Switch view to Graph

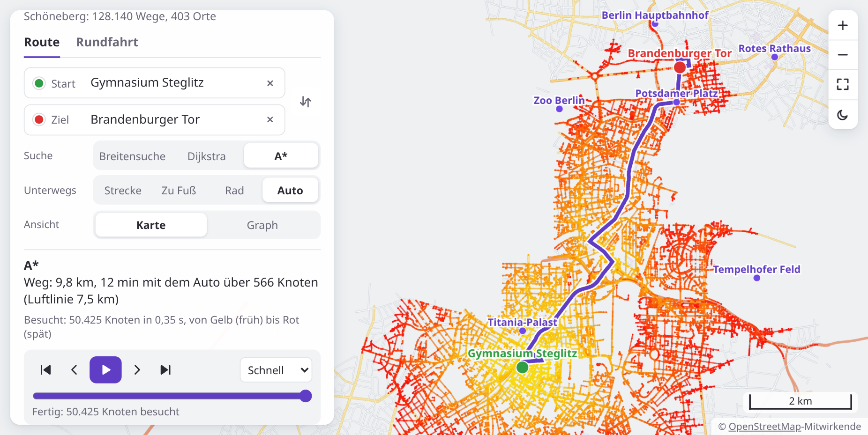(x=262, y=225)
